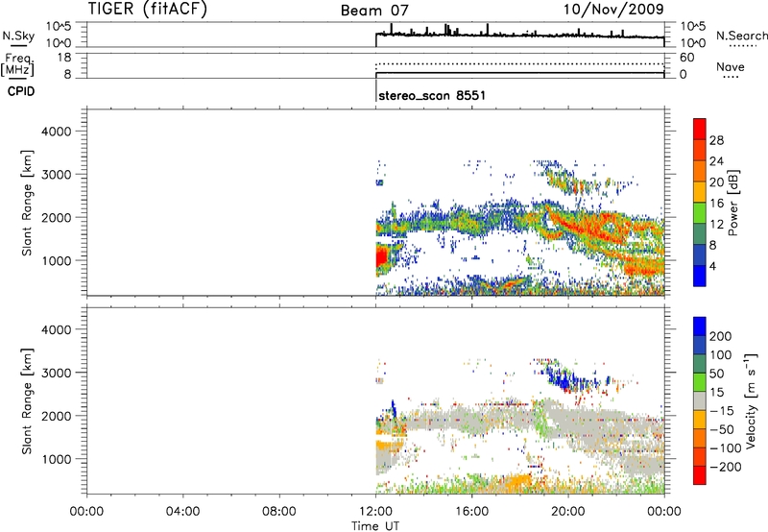768x532 pixels.
Task: Click the N.Sky axis label
Action: 18,36
